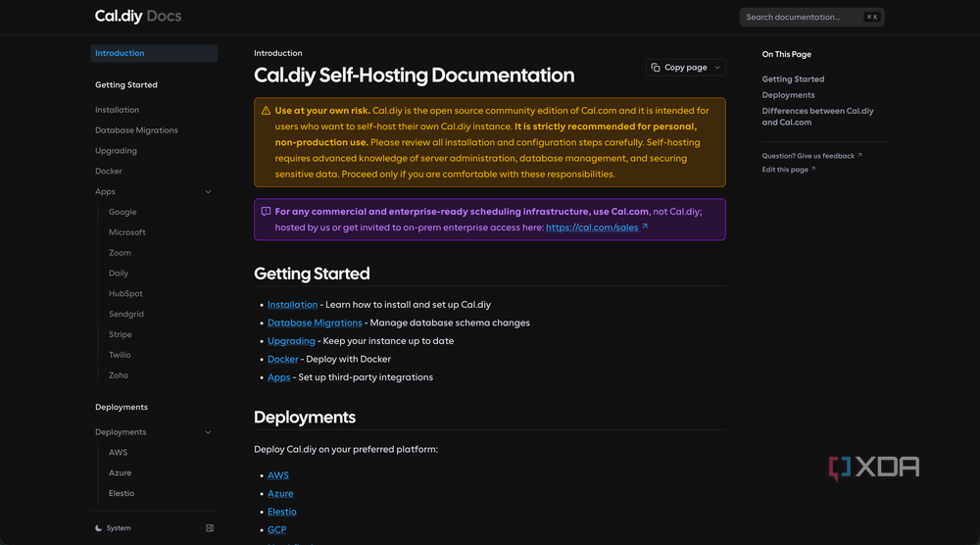
Task: Click the AWS link under Deployments
Action: click(x=278, y=475)
